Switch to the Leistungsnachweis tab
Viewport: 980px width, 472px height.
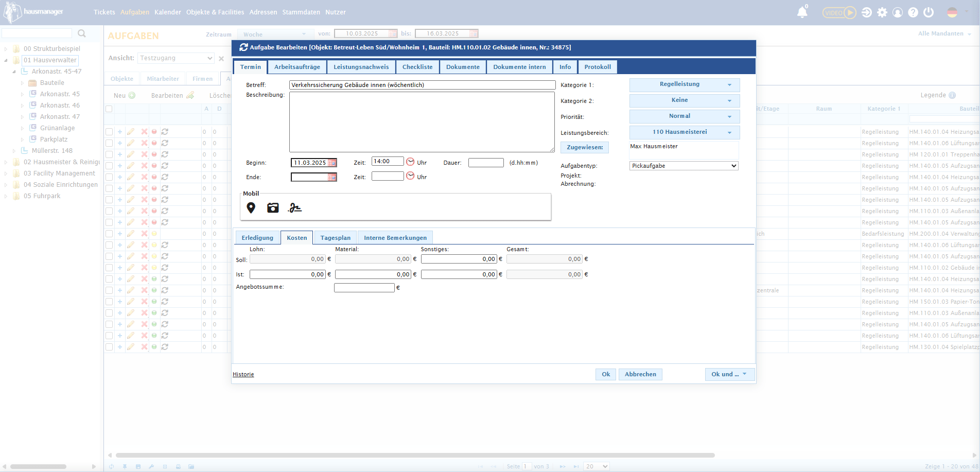coord(361,67)
